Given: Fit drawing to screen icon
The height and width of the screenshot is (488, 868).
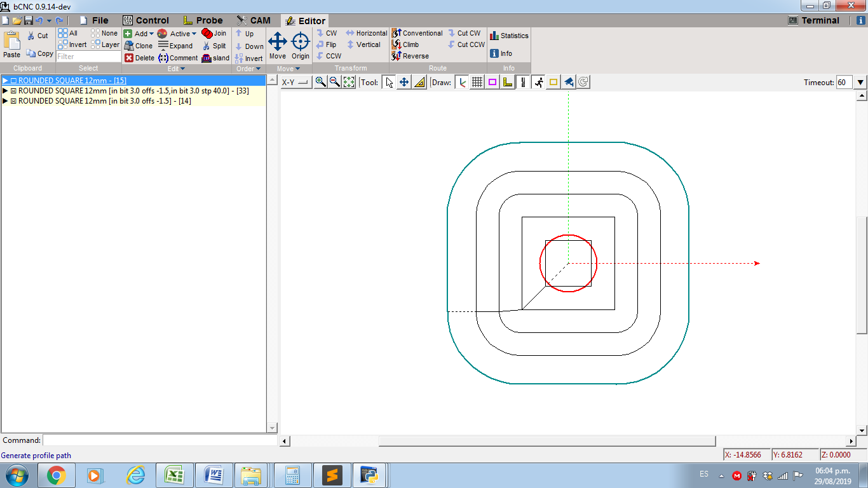Looking at the screenshot, I should coord(349,82).
